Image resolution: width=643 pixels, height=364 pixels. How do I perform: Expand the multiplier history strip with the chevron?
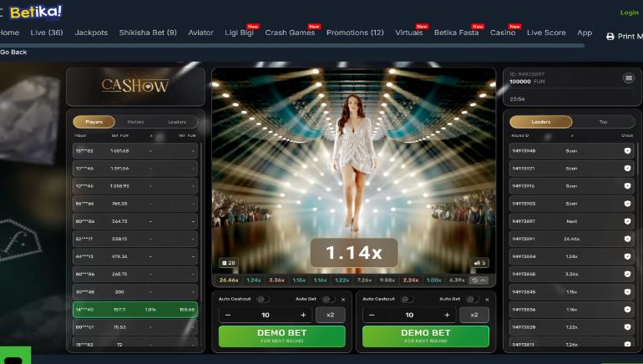(483, 281)
